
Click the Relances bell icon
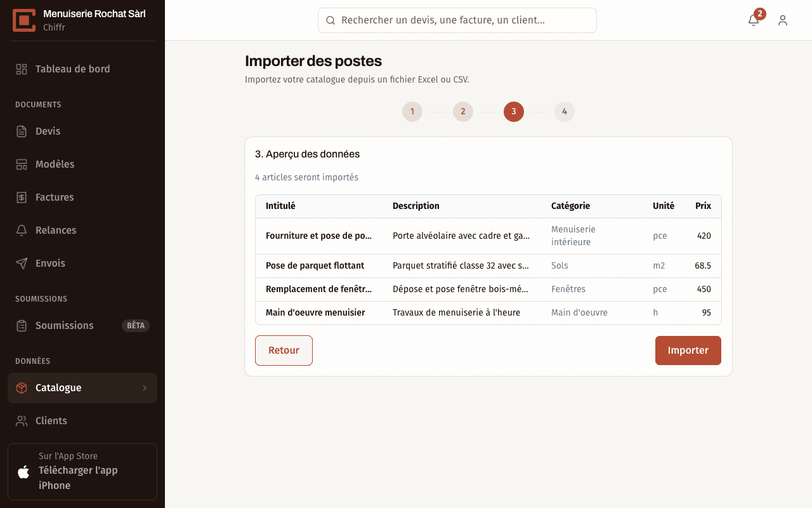pyautogui.click(x=22, y=231)
